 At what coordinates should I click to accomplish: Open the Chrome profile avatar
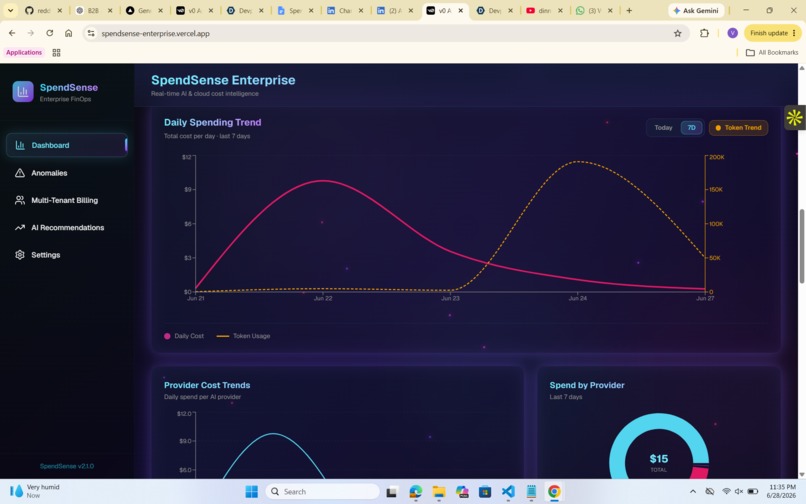pyautogui.click(x=732, y=33)
